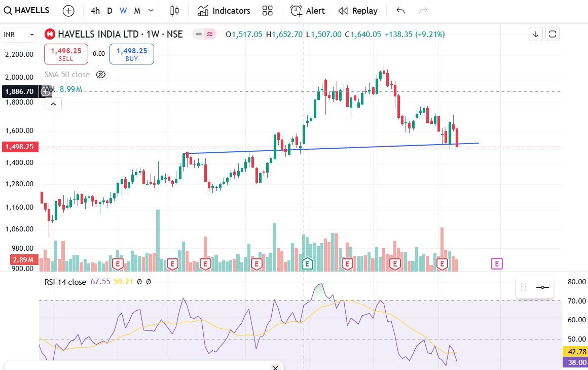Open HAVELLS symbol search
This screenshot has height=370, width=588.
27,11
